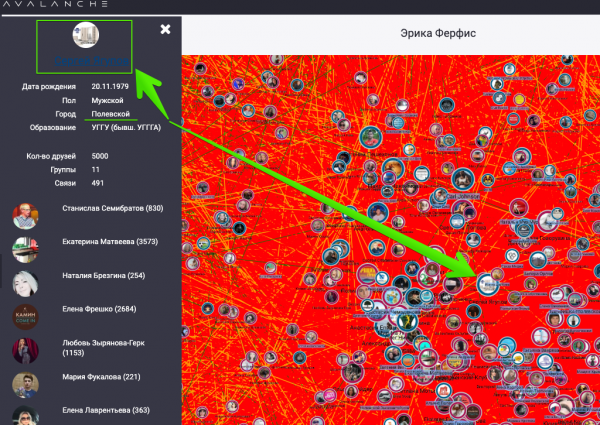Click Мария Фукалова's avatar icon
600x425 pixels.
[26, 384]
